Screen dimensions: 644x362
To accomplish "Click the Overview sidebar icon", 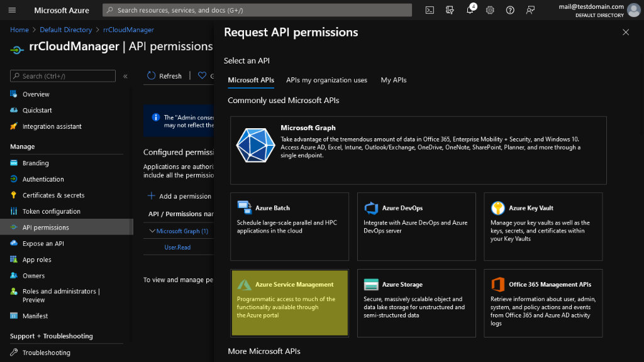I will pyautogui.click(x=14, y=94).
